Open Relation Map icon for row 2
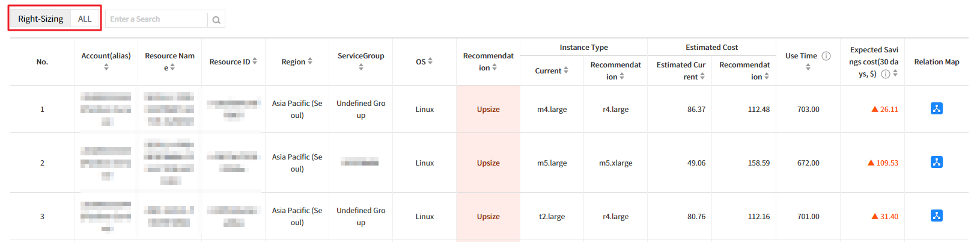Screen dimensions: 980x242 (936, 163)
